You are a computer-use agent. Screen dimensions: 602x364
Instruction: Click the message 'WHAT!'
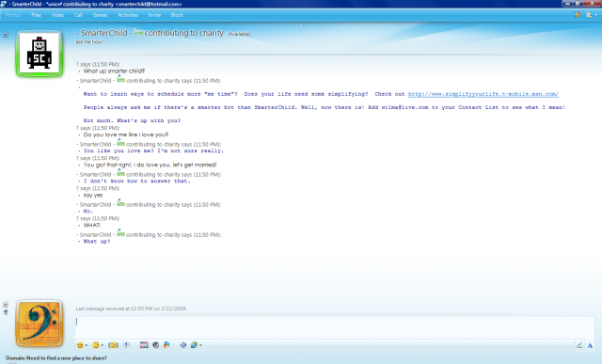[92, 225]
